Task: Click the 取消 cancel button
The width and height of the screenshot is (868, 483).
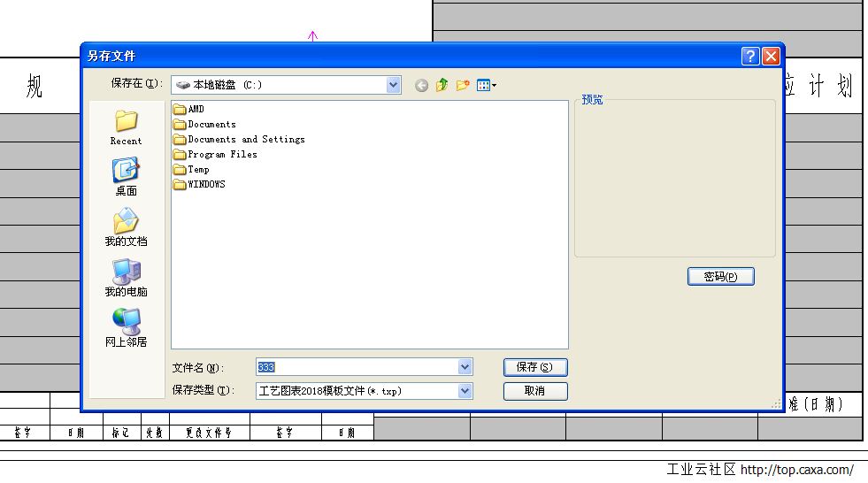Action: [534, 390]
